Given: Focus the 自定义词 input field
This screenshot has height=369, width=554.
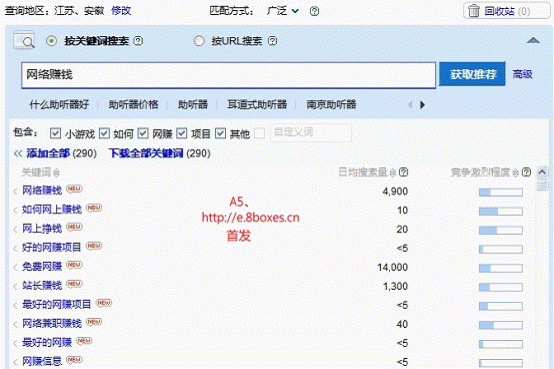Looking at the screenshot, I should tap(311, 133).
